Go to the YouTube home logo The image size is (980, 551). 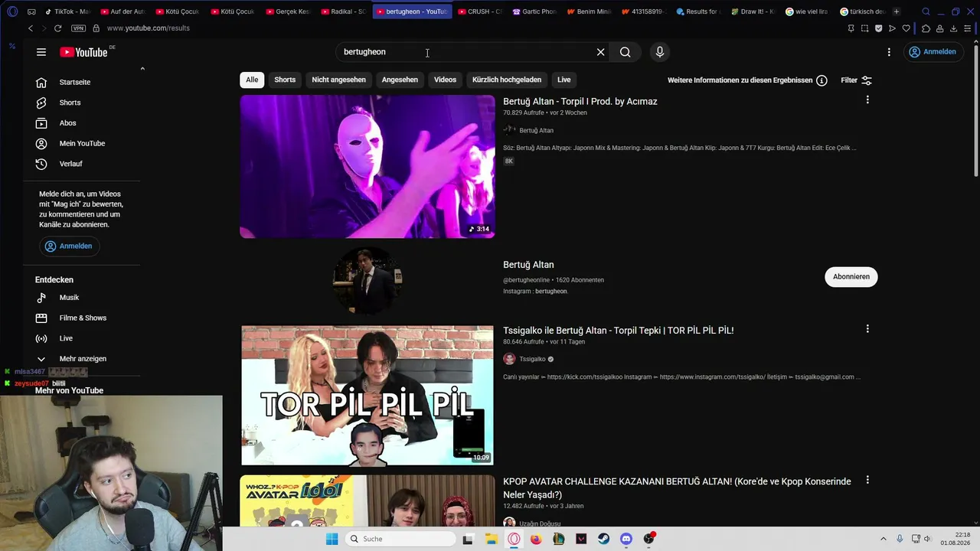tap(83, 52)
